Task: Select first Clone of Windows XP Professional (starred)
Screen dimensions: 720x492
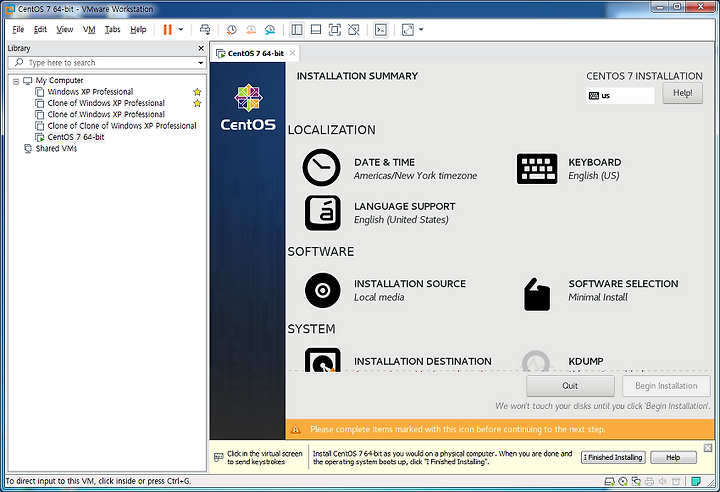Action: click(106, 103)
